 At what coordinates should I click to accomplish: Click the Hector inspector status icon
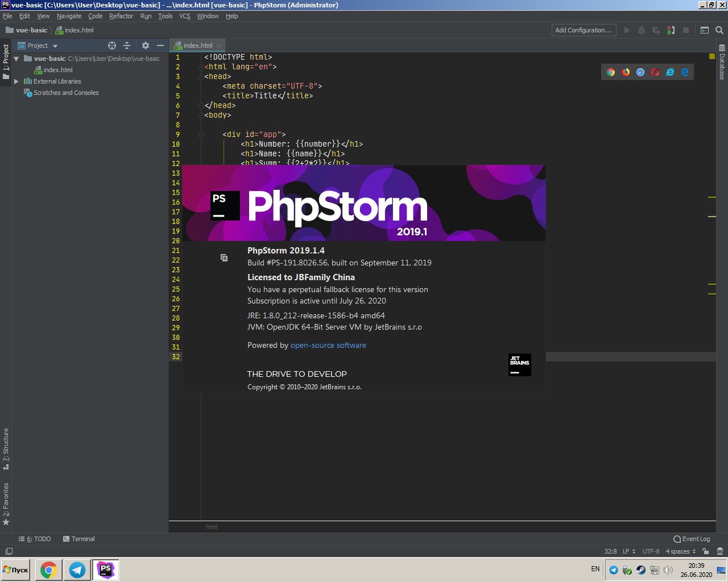tap(720, 551)
